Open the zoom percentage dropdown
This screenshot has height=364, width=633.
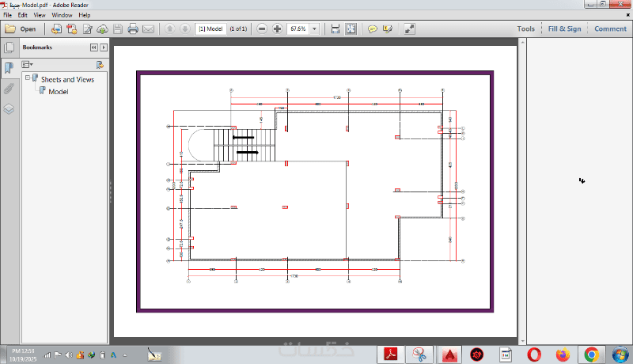314,29
